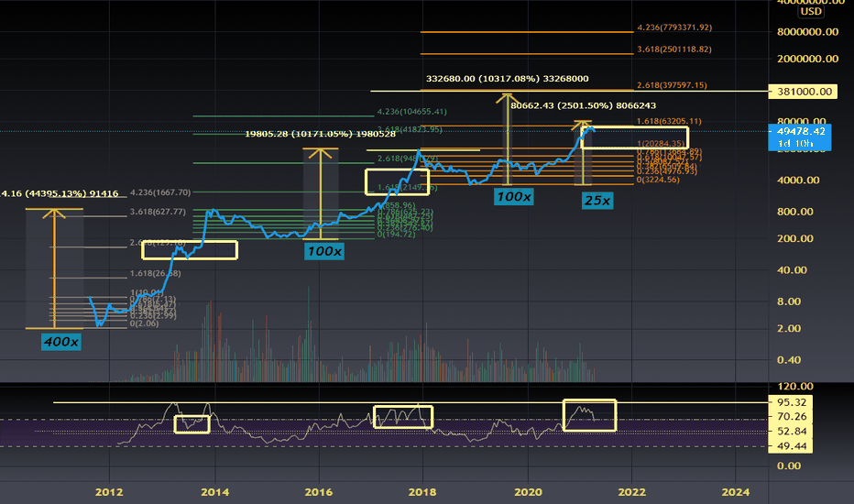Click the 49.44 RSI level label
Image resolution: width=854 pixels, height=504 pixels.
pos(791,446)
